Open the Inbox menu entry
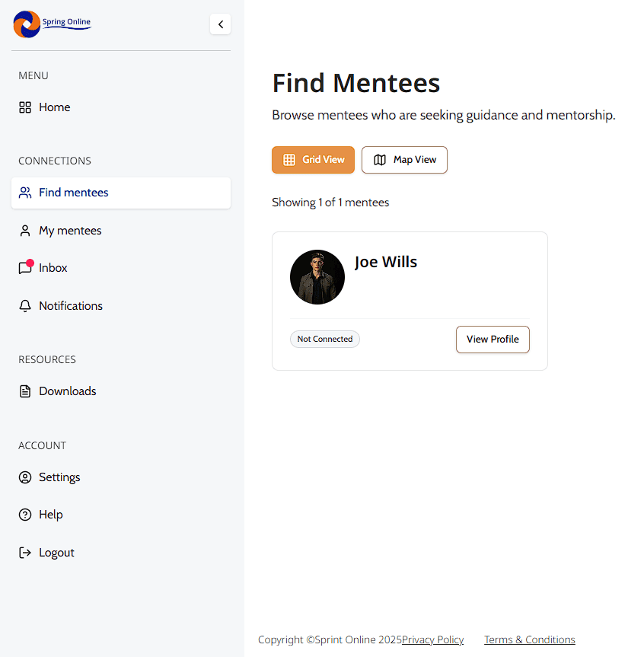This screenshot has height=657, width=644. point(51,267)
